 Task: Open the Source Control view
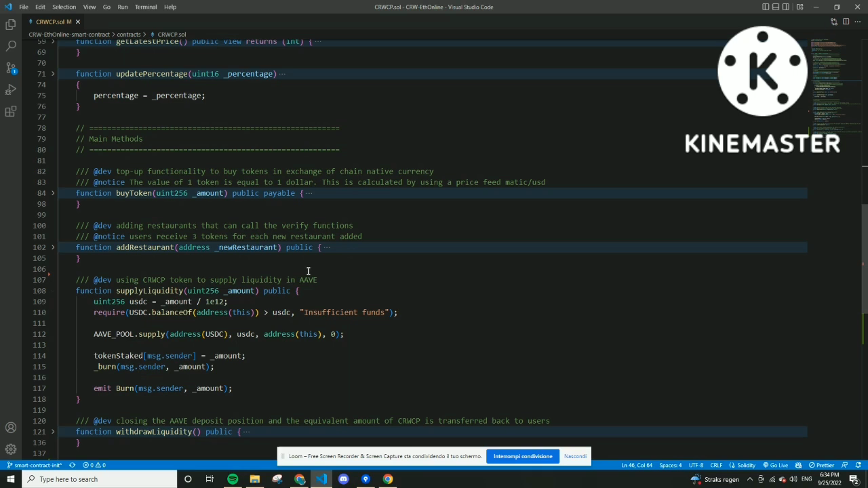coord(11,68)
